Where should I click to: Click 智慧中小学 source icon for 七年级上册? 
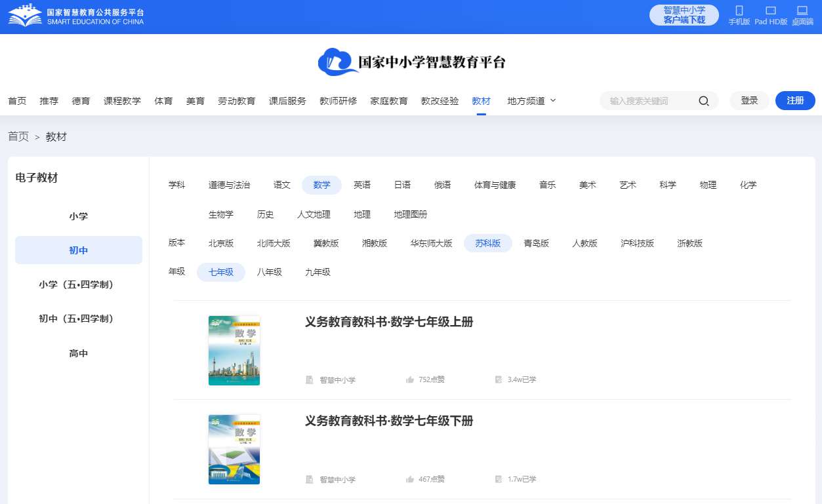(x=310, y=379)
